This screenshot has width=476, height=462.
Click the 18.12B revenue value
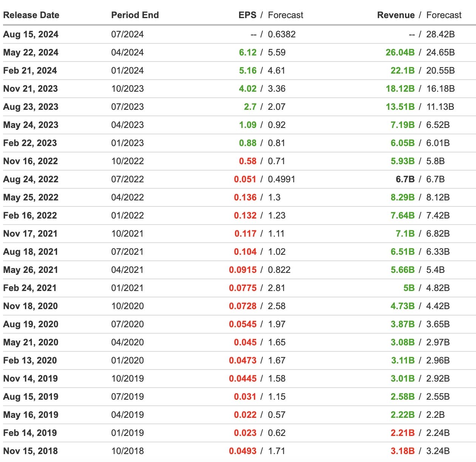(400, 89)
